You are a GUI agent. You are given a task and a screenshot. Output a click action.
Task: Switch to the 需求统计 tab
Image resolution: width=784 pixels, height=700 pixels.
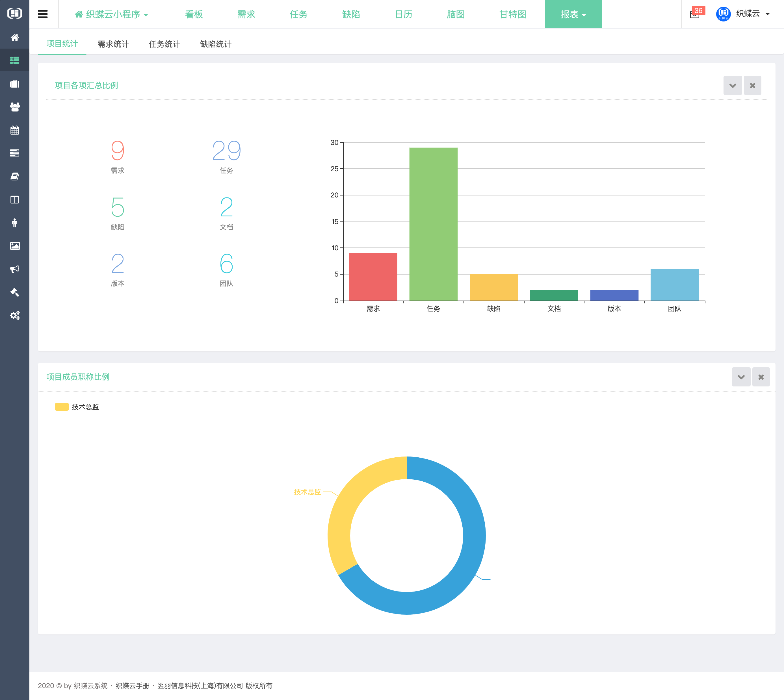pos(113,44)
